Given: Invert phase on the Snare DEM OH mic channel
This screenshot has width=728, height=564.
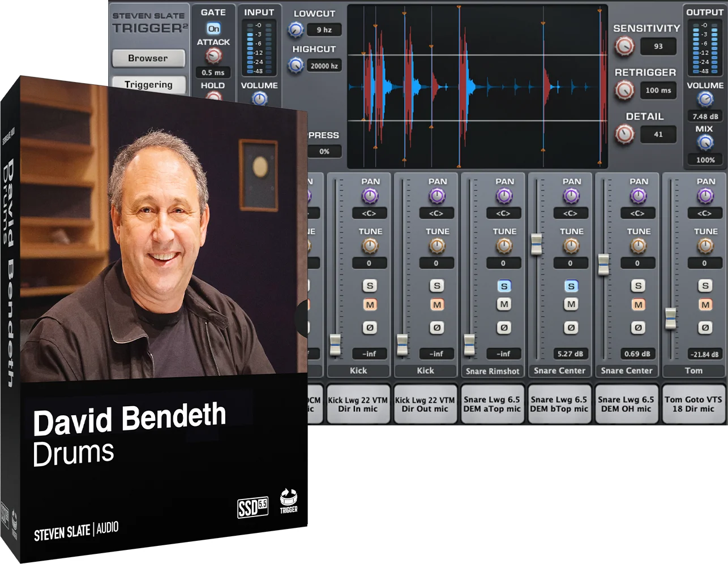Looking at the screenshot, I should click(639, 328).
